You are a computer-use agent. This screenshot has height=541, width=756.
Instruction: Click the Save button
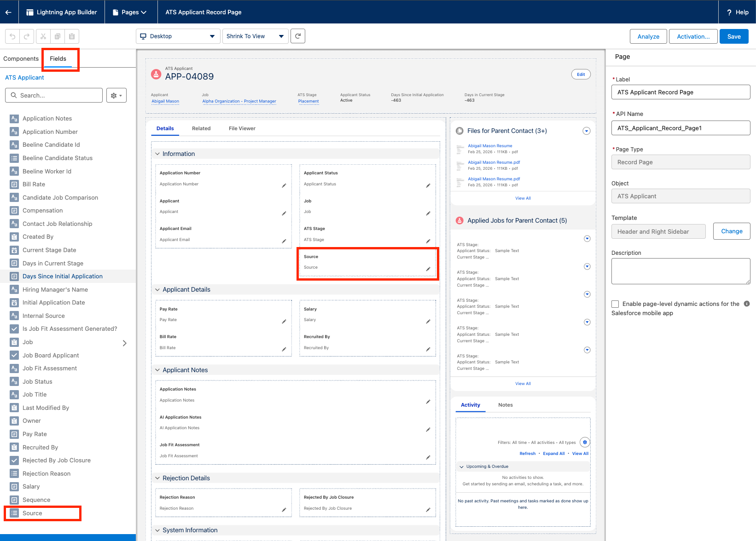point(734,36)
